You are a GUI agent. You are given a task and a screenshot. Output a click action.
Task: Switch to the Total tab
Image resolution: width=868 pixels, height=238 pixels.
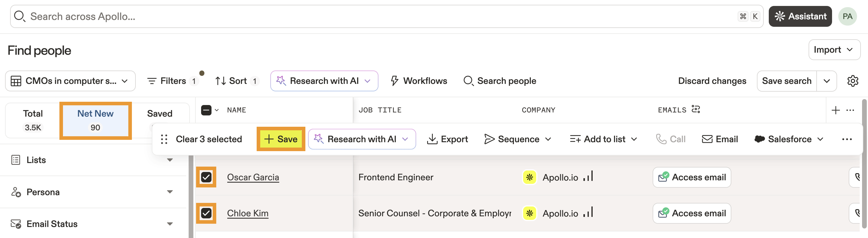pos(33,120)
